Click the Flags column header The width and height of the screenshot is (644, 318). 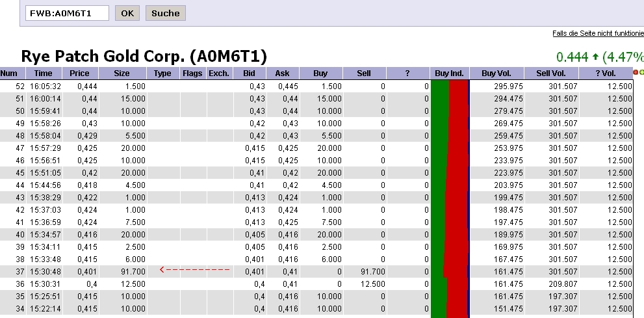click(x=192, y=73)
